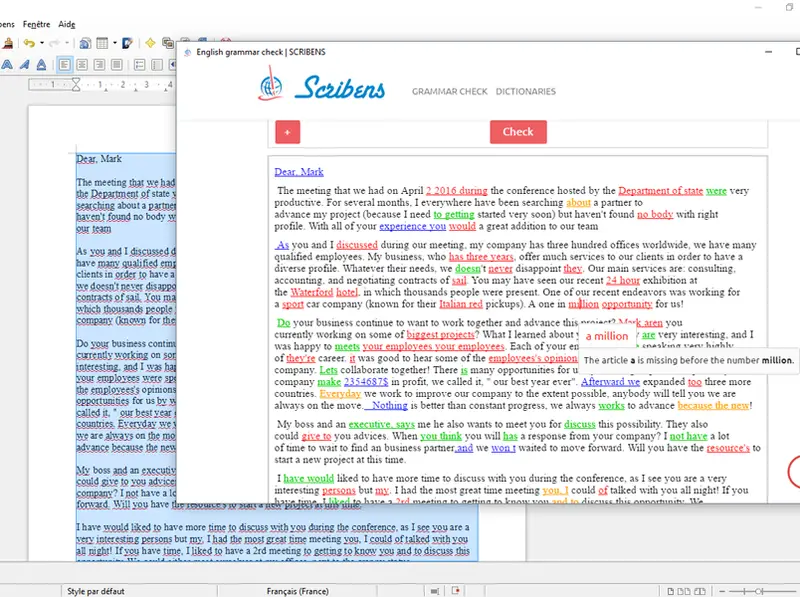The height and width of the screenshot is (597, 800).
Task: Open the Aide menu
Action: point(66,24)
